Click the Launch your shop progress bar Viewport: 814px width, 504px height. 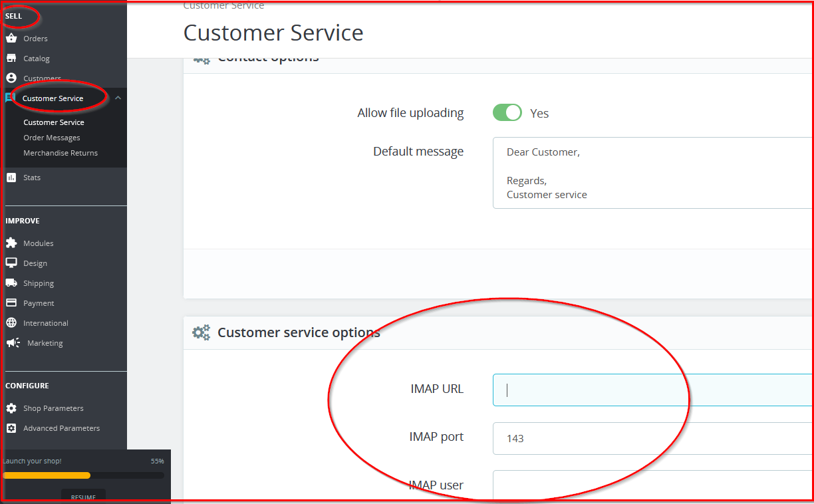(83, 475)
